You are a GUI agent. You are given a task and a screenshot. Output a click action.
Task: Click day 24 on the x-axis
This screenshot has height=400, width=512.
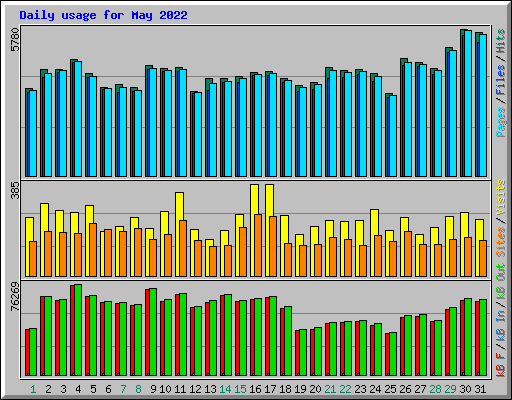(375, 389)
